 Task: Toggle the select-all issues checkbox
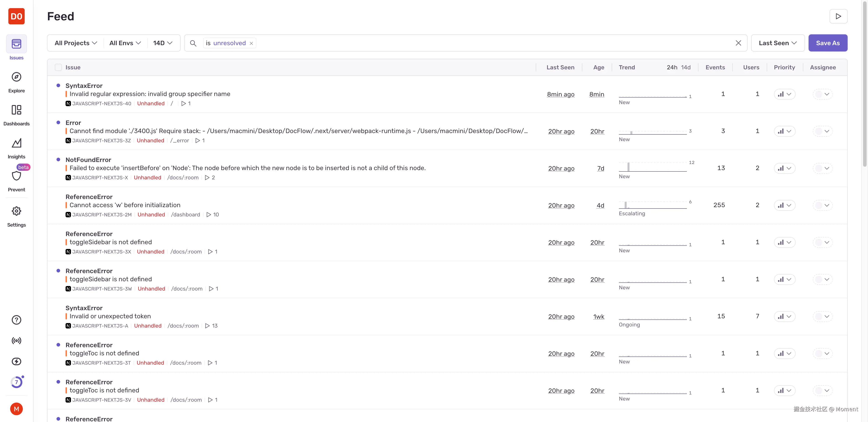[58, 67]
